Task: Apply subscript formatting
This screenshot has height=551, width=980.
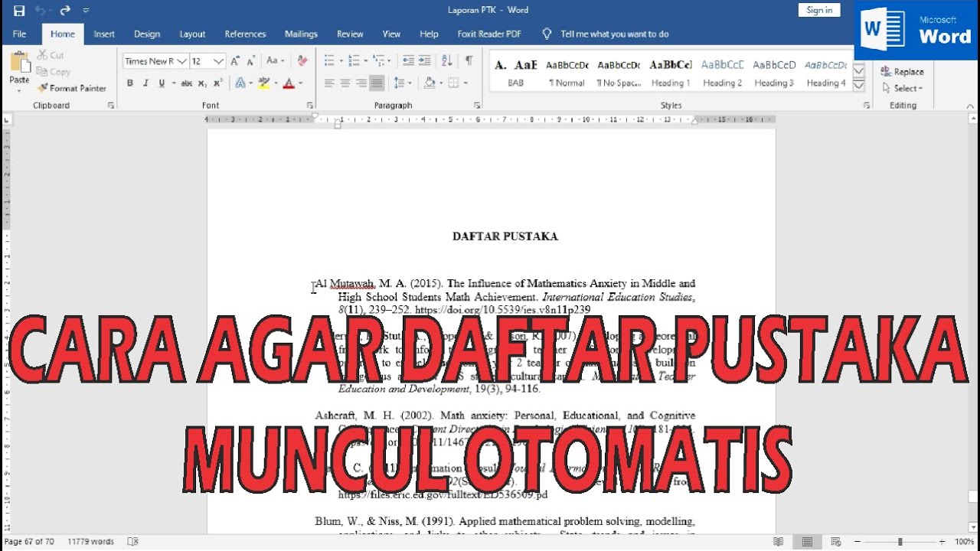Action: 202,83
